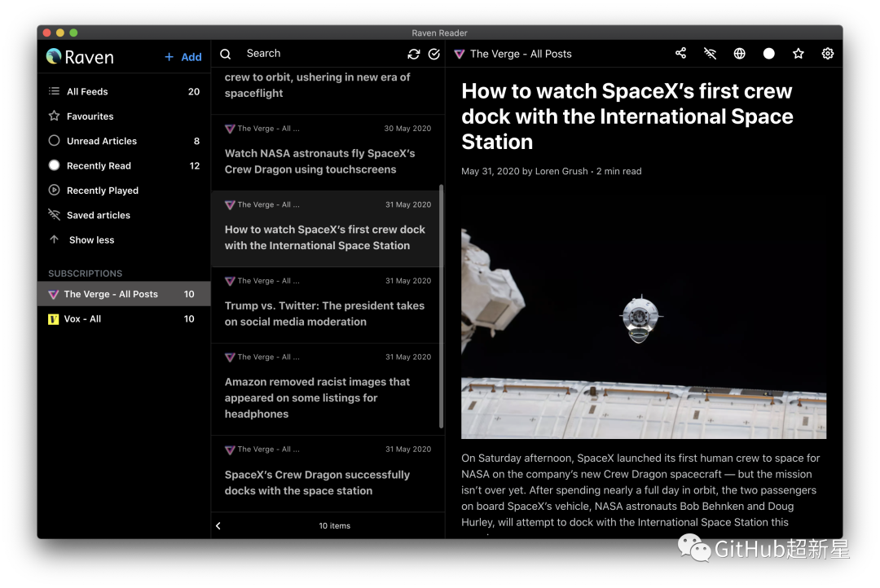Show Unread Articles
Screen dimensions: 880x588
[x=124, y=141]
